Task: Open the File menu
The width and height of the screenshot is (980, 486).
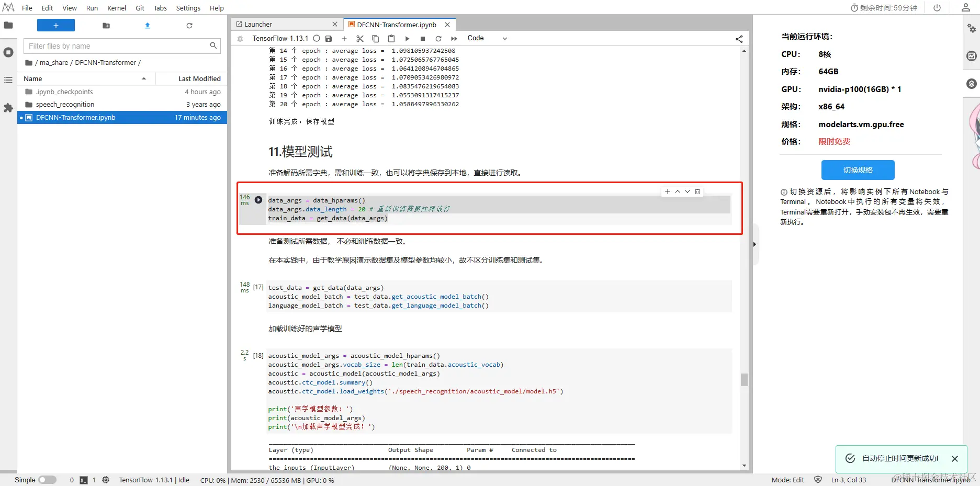Action: tap(27, 8)
